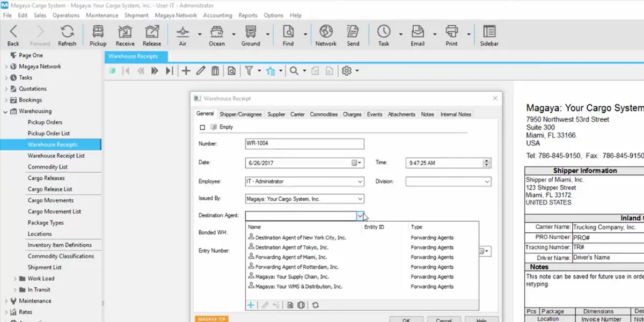Click the Email envelope icon

(418, 31)
